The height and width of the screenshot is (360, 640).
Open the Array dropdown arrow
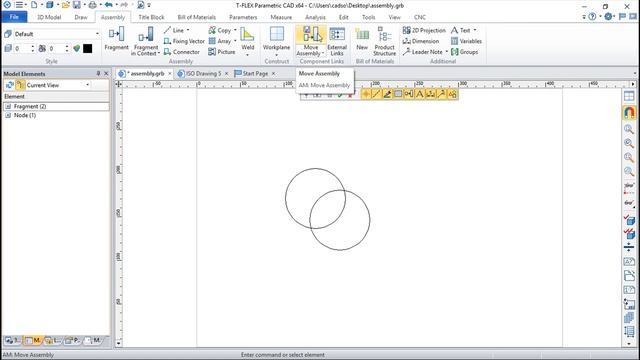[235, 41]
